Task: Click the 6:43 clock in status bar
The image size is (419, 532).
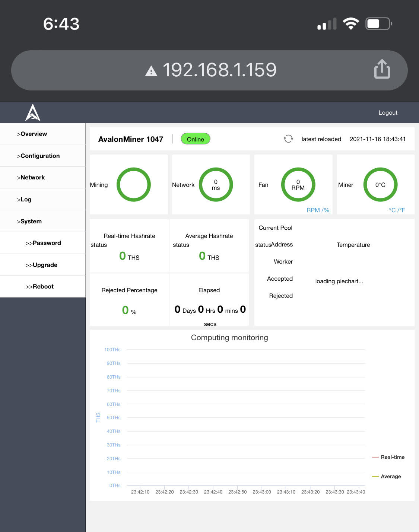Action: pyautogui.click(x=61, y=24)
